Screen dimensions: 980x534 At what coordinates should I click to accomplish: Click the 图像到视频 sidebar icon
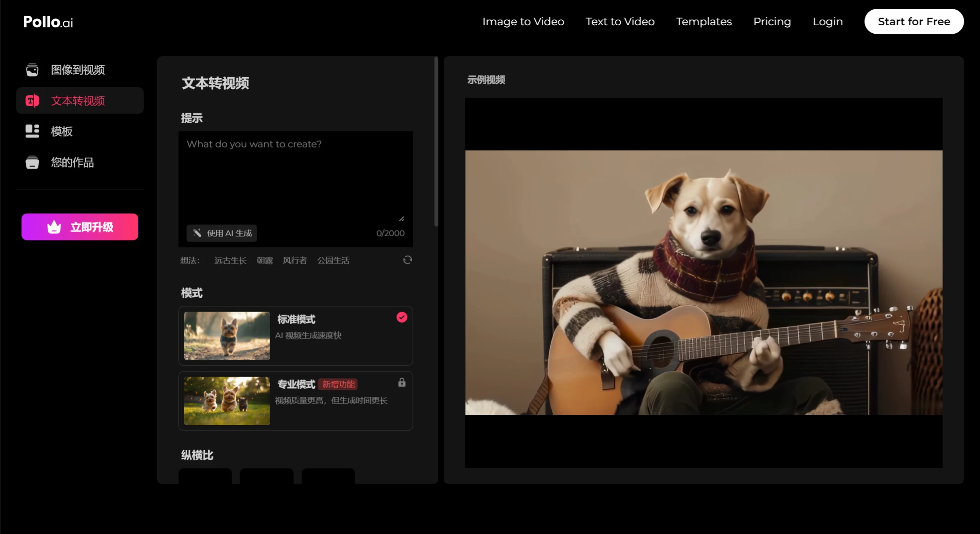(31, 70)
